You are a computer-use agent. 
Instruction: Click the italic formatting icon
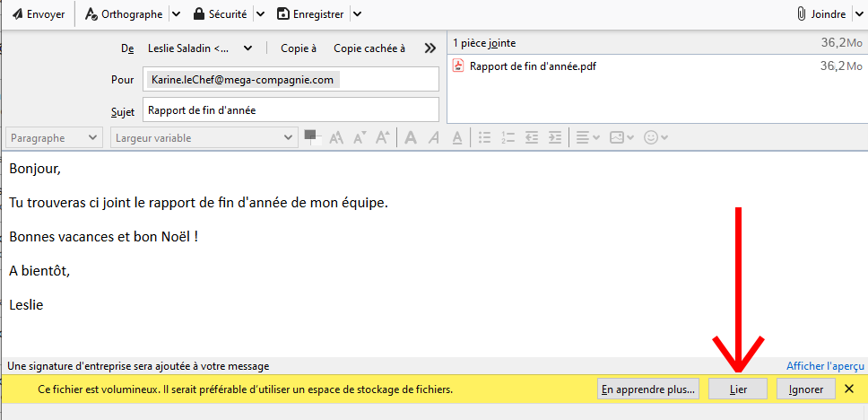(434, 137)
